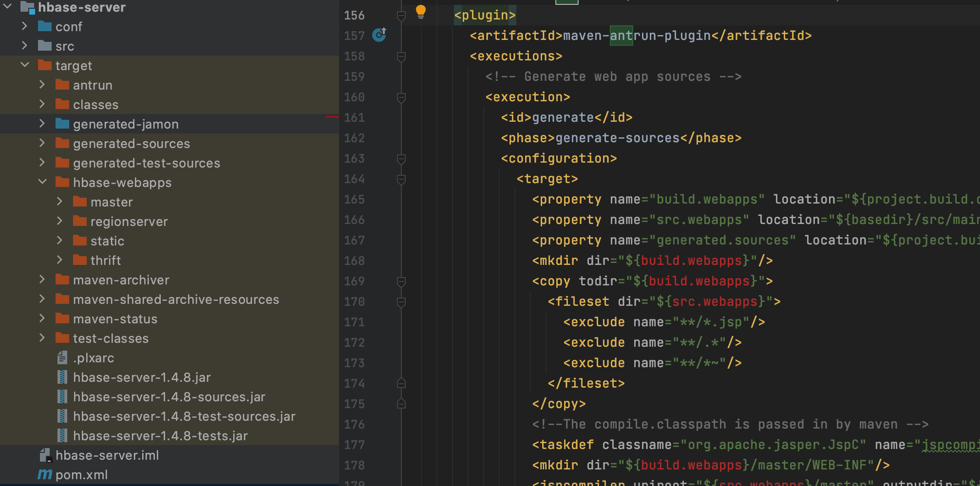
Task: Fold the plugin tag at line 156
Action: 401,16
